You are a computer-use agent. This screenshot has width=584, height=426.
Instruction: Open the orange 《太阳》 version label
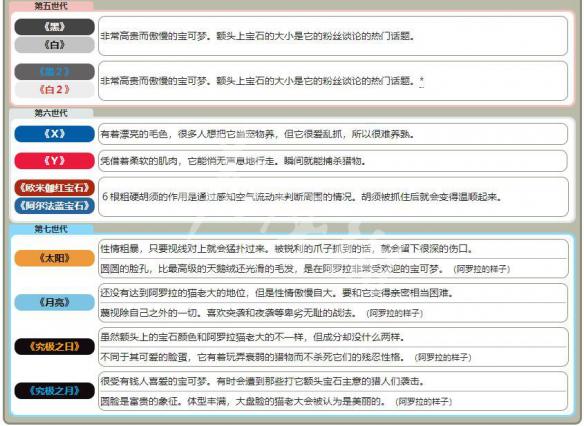point(54,258)
